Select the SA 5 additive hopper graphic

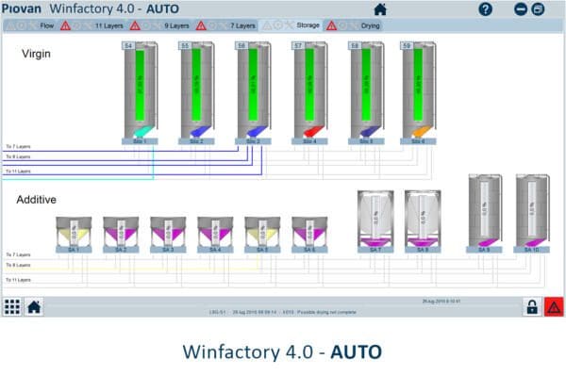pyautogui.click(x=262, y=231)
